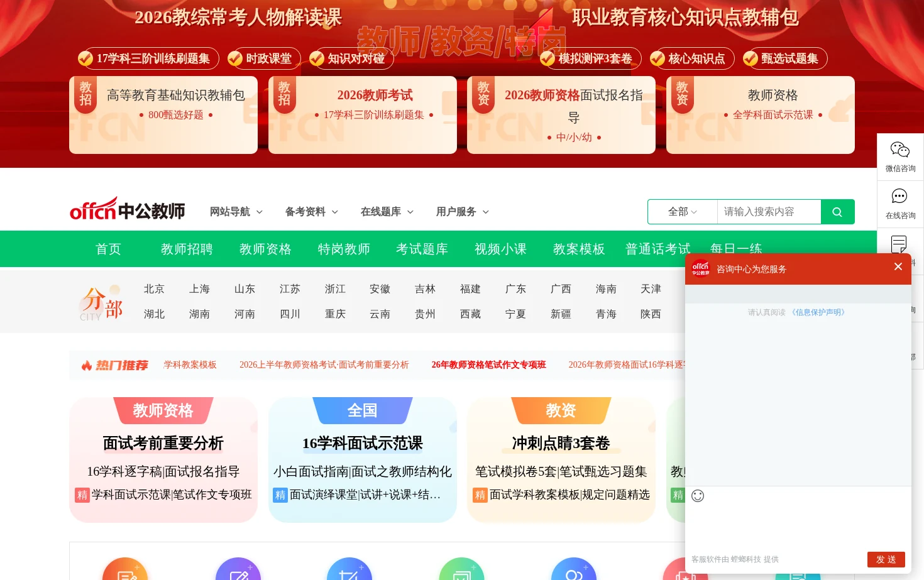Open 学科面试示范课|笔试作文专项班 link
Screen dimensions: 924x580
(172, 495)
